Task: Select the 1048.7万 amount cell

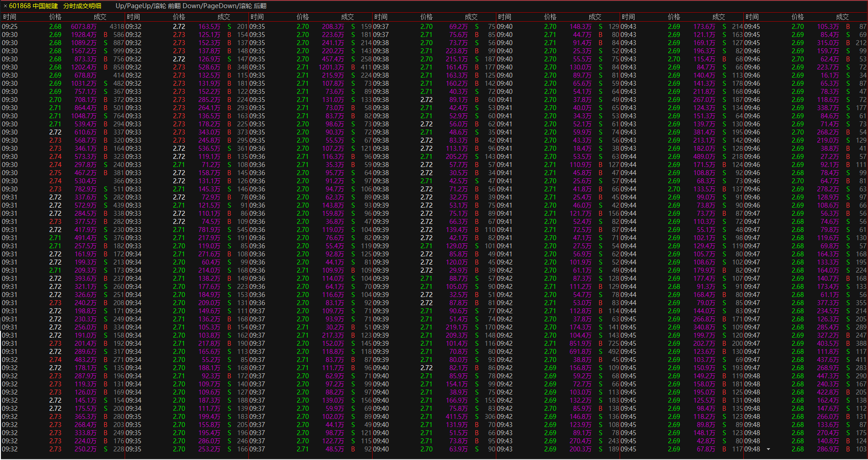Action: [x=84, y=116]
